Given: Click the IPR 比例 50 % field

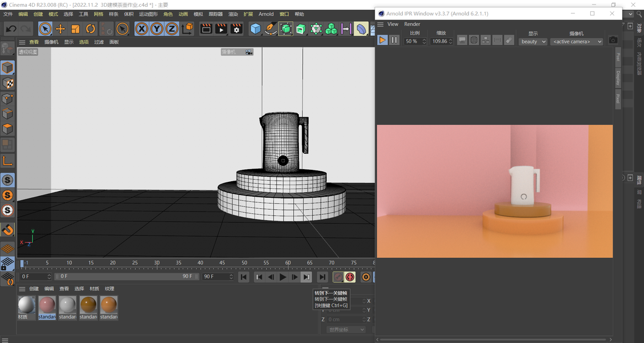Looking at the screenshot, I should tap(415, 41).
